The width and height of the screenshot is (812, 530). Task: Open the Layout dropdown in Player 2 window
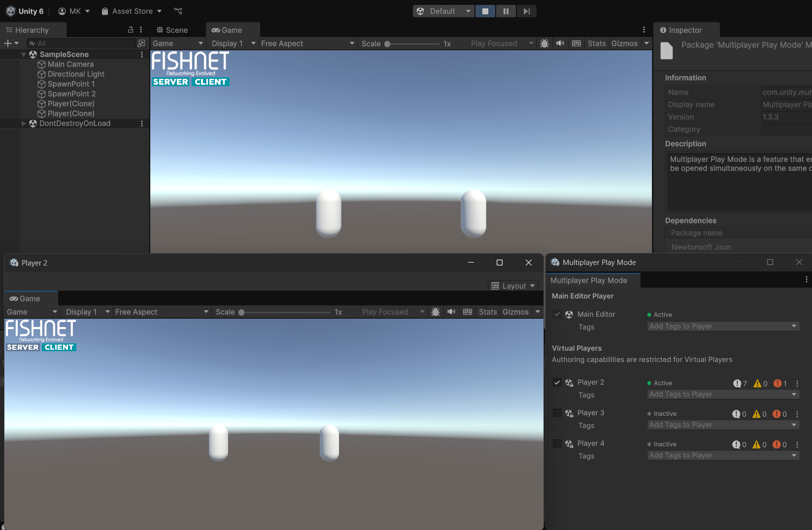(x=513, y=286)
